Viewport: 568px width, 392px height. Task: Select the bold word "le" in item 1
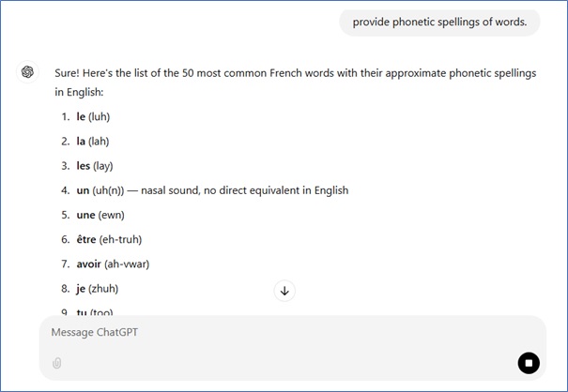click(x=81, y=116)
